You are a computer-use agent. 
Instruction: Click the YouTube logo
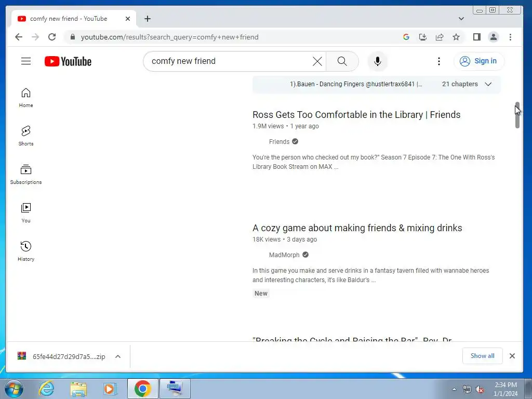coord(68,61)
